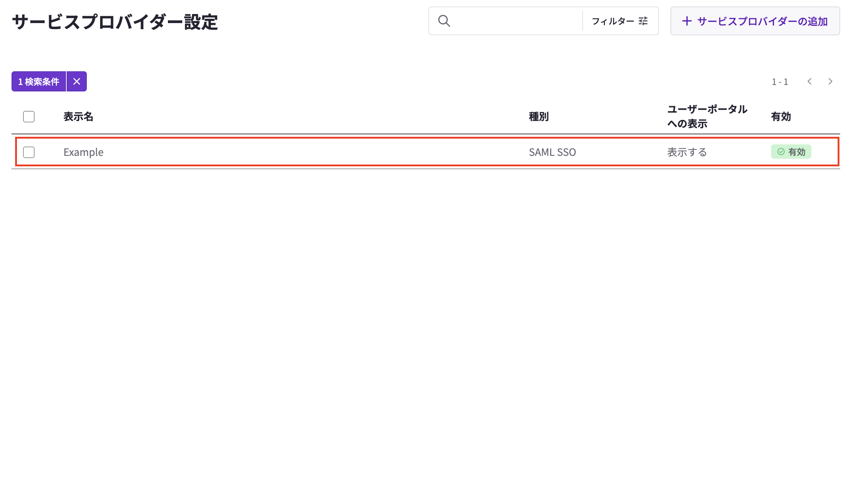Click ユーザーポータルへの表示 column header
Viewport: 856px width, 504px height.
pos(707,116)
